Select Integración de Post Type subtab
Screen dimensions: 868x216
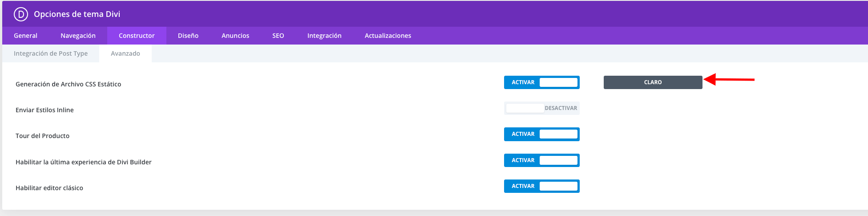click(x=51, y=53)
